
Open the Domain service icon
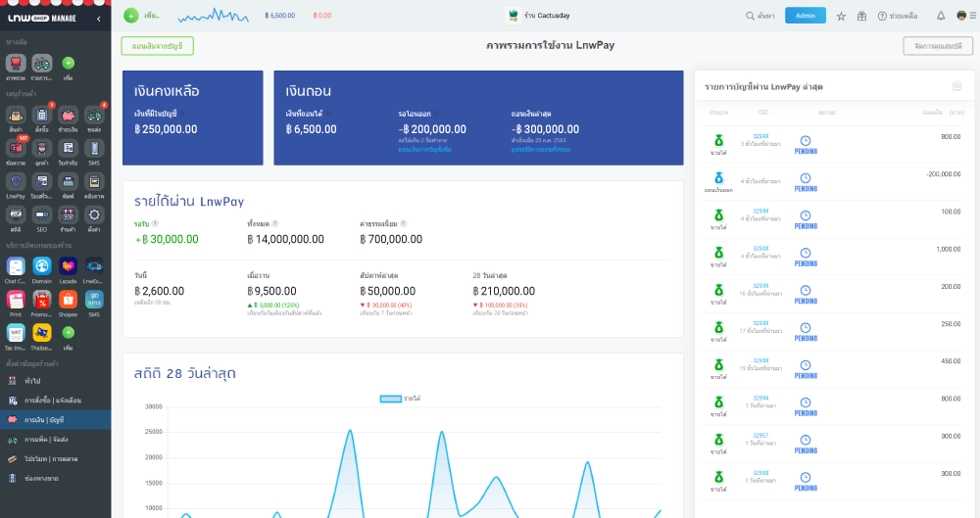coord(42,266)
